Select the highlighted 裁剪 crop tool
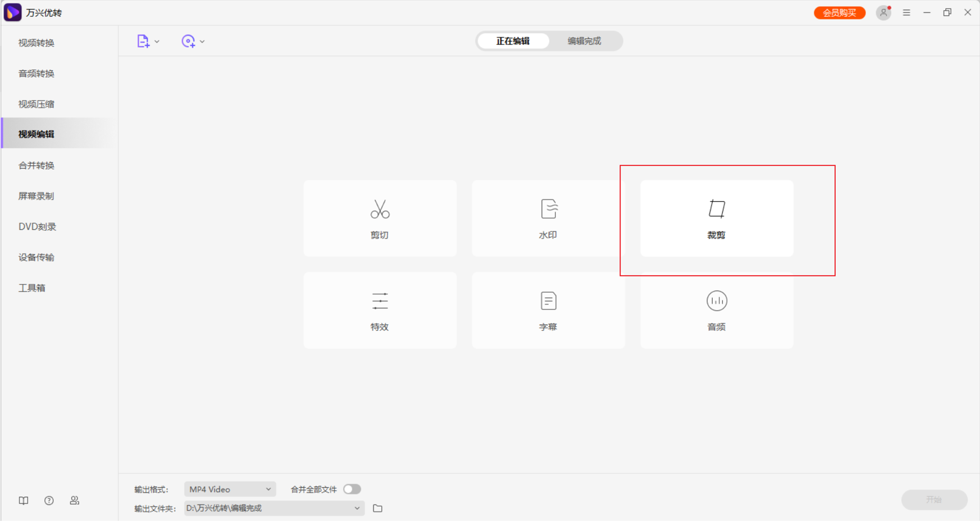Viewport: 980px width, 522px height. click(717, 219)
